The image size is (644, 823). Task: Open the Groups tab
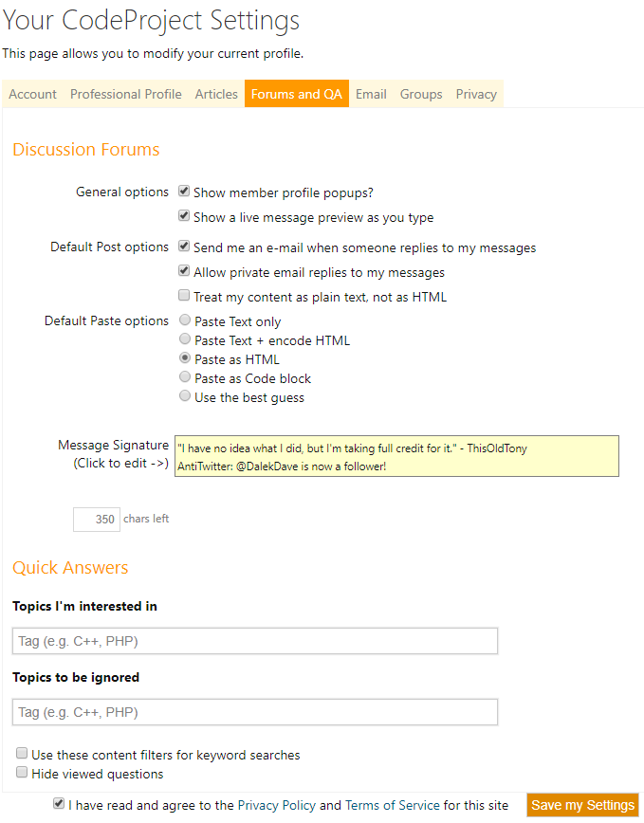tap(421, 94)
